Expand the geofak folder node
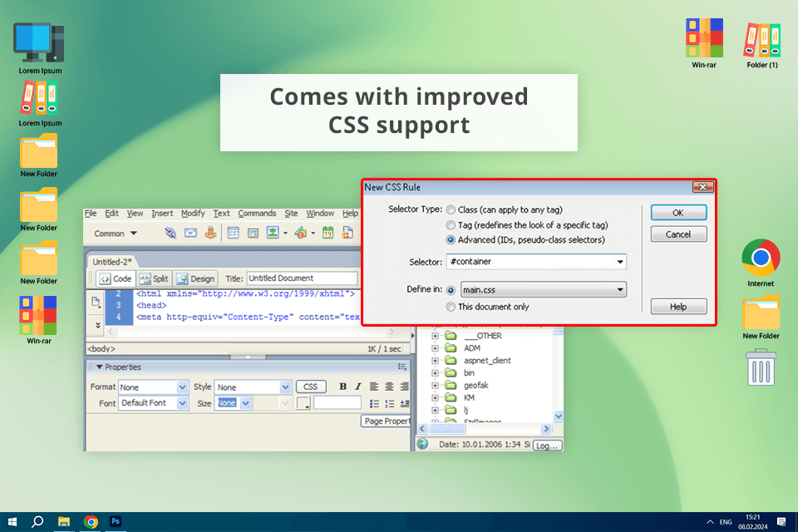The width and height of the screenshot is (798, 532). (435, 386)
